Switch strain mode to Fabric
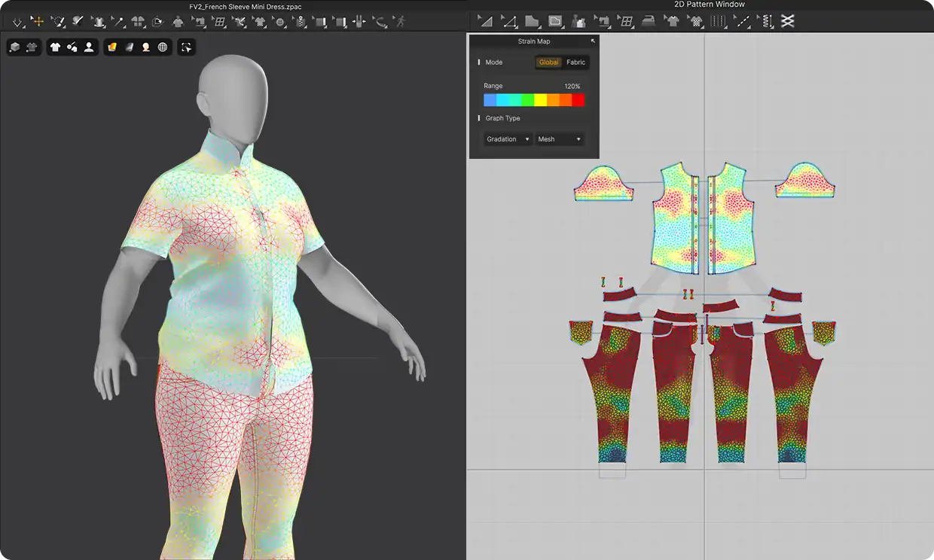The height and width of the screenshot is (560, 934). pyautogui.click(x=575, y=62)
